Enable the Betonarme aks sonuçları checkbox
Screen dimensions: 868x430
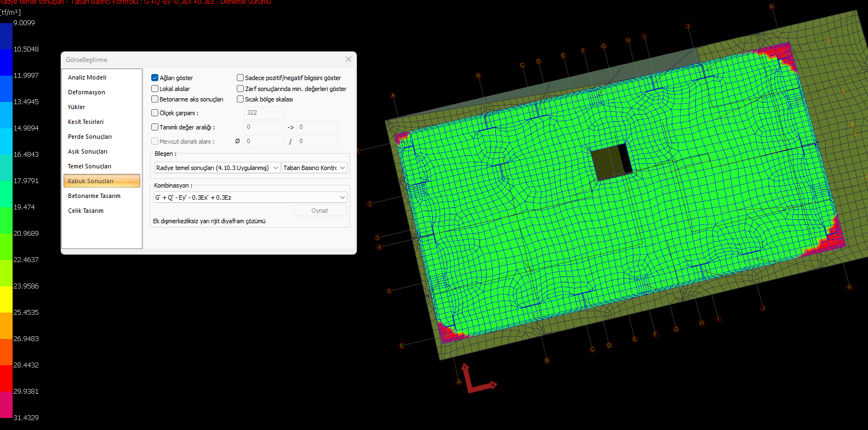click(155, 99)
